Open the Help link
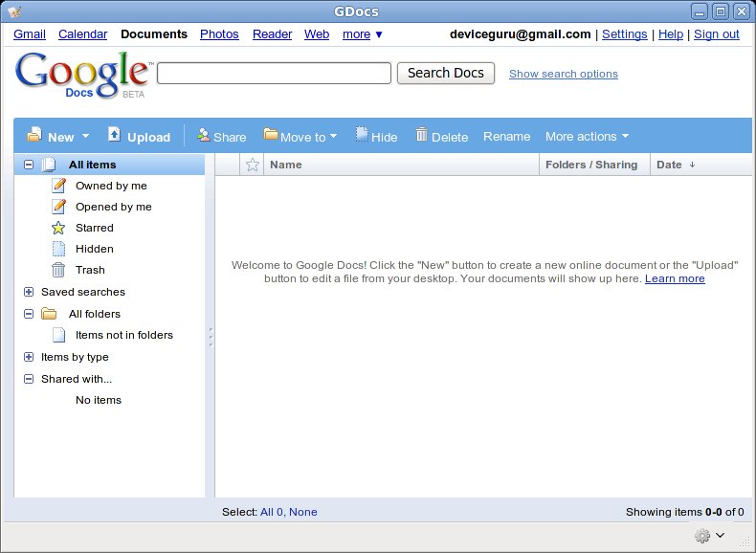Image resolution: width=756 pixels, height=553 pixels. pyautogui.click(x=671, y=34)
